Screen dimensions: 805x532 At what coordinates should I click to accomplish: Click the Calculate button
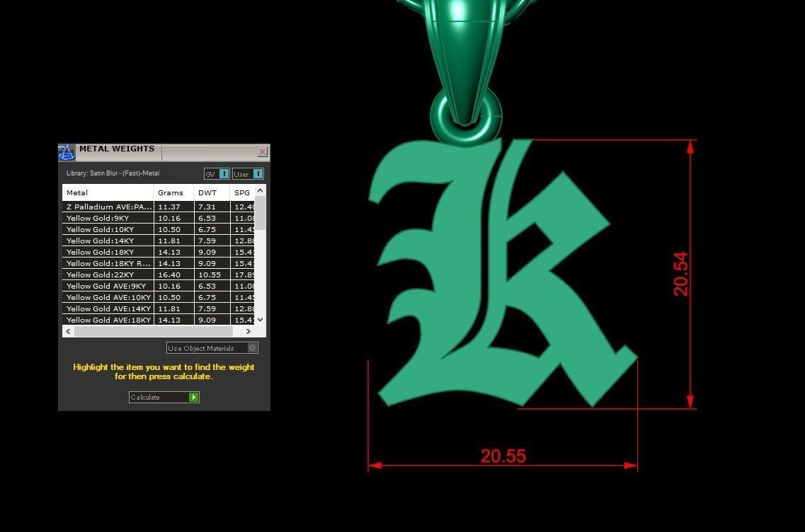tap(164, 397)
